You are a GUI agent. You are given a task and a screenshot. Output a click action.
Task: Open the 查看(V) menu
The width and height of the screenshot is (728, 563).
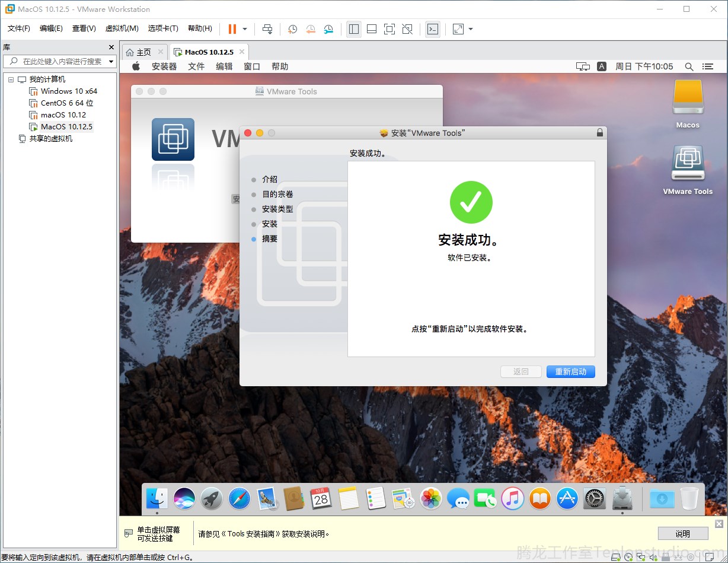pyautogui.click(x=84, y=28)
